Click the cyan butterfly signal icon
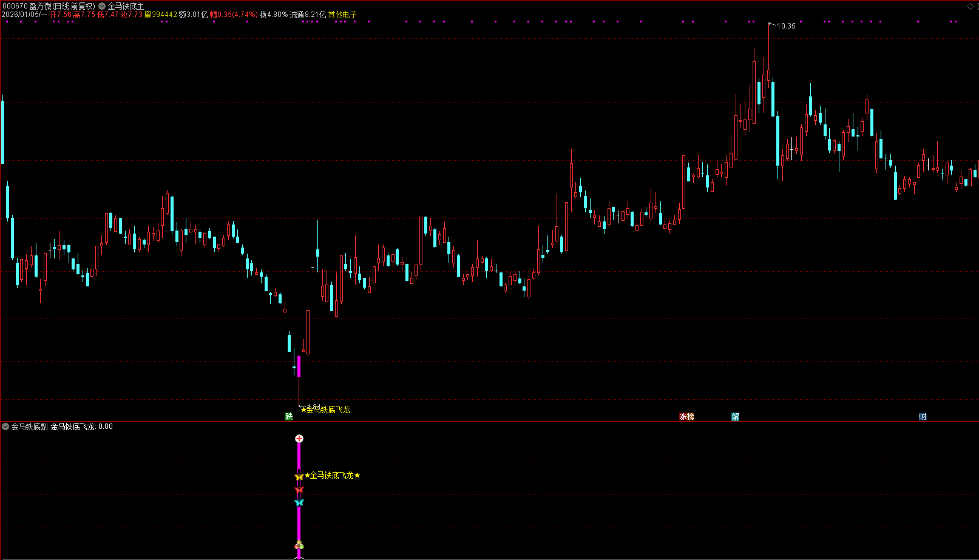Screen dimensions: 979x560 pos(299,502)
